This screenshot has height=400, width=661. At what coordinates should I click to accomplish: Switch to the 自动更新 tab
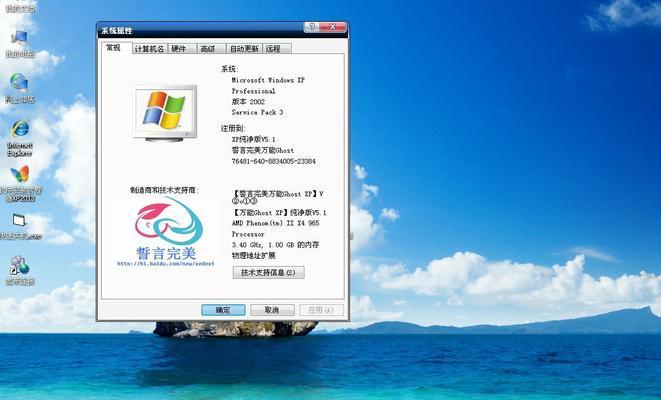pyautogui.click(x=244, y=48)
